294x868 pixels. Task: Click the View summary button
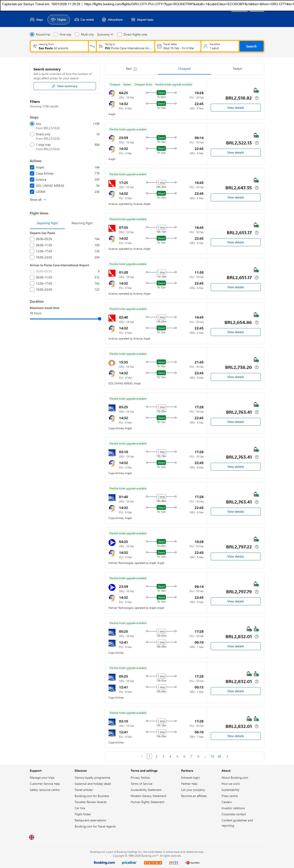(x=64, y=86)
